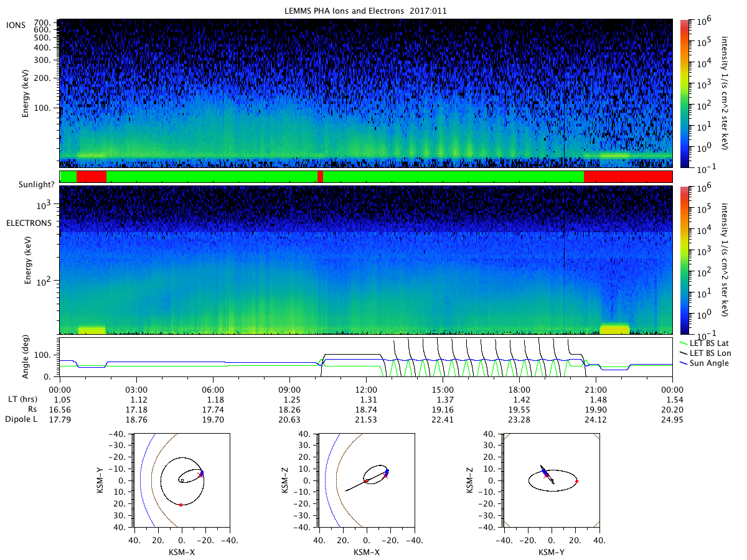747x560 pixels.
Task: Click the '06:00' time tick label
Action: (213, 389)
